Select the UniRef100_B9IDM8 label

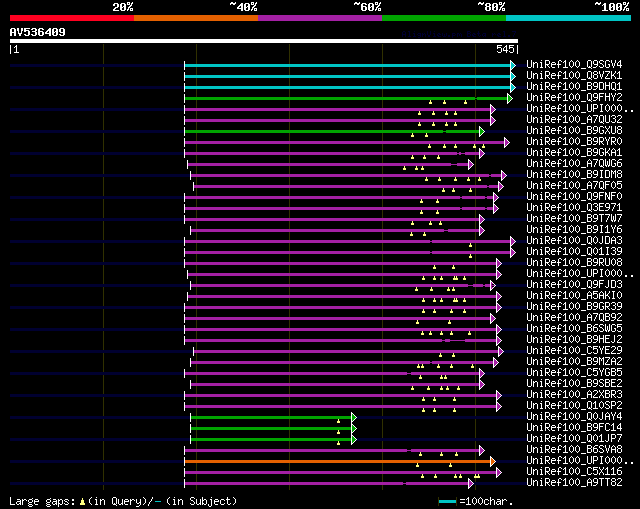pos(574,175)
